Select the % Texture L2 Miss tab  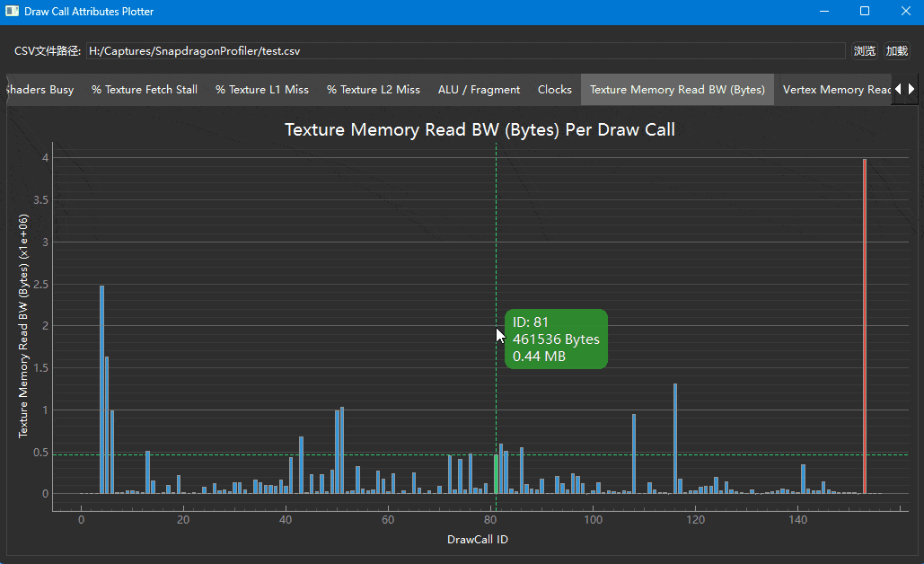tap(373, 90)
